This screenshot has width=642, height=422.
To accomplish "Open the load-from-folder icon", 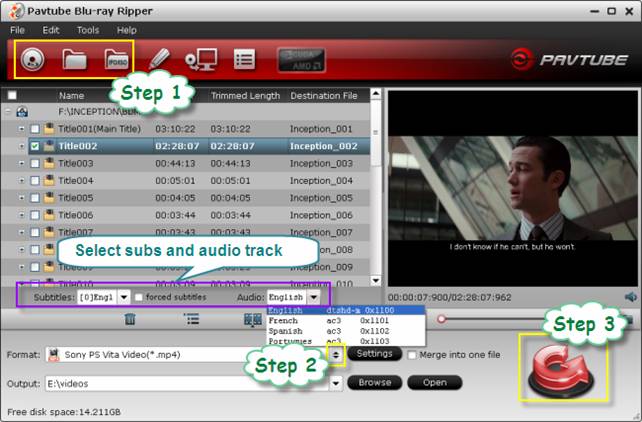I will (x=75, y=60).
